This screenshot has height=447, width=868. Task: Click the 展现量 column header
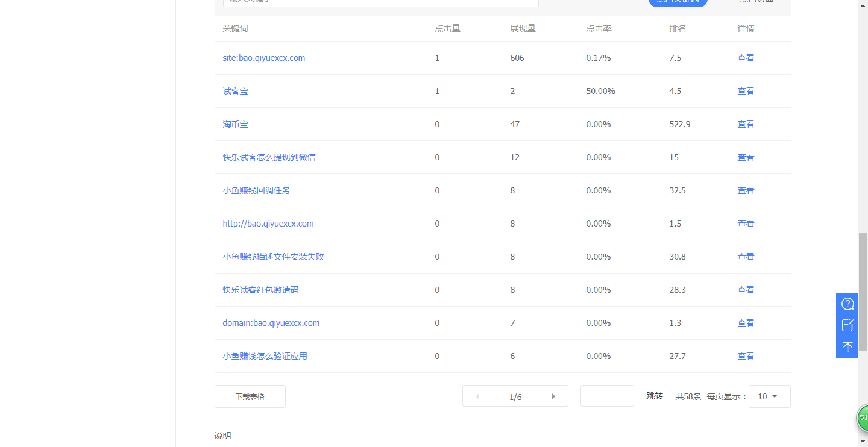[x=523, y=28]
